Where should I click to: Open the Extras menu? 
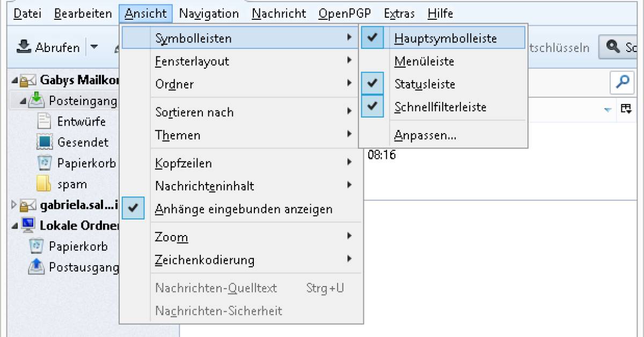pos(399,13)
